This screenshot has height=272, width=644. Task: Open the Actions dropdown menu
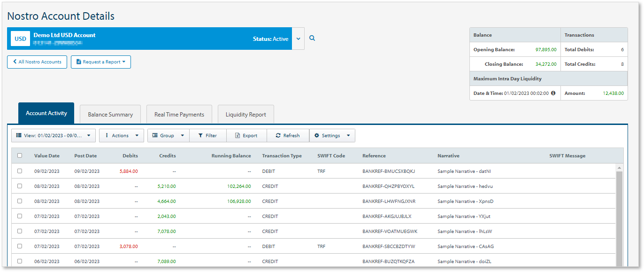coord(121,135)
